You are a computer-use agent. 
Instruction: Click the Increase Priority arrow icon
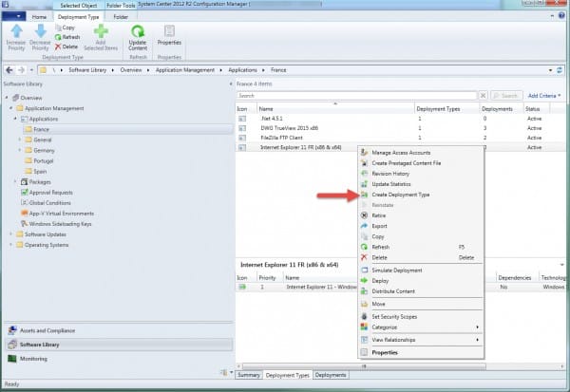(16, 31)
